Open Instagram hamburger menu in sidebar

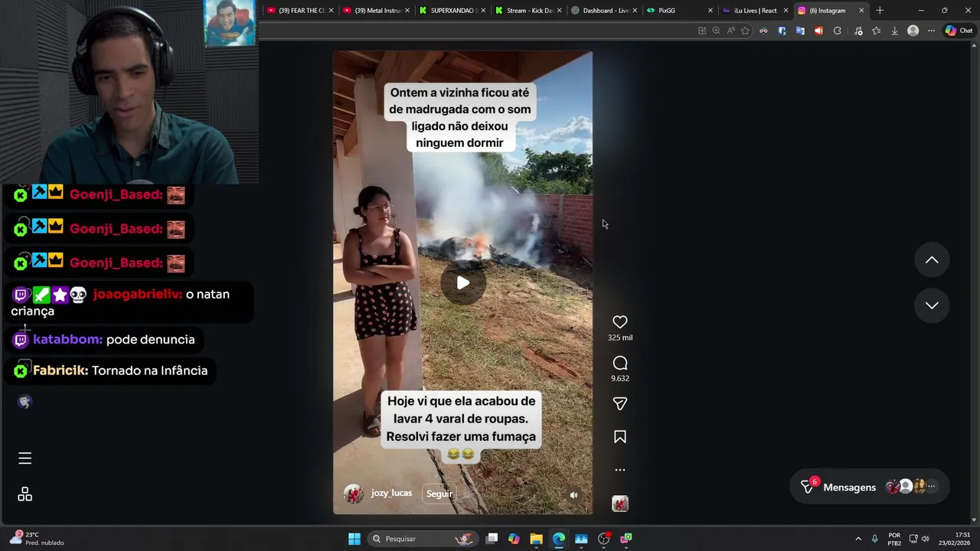click(24, 458)
